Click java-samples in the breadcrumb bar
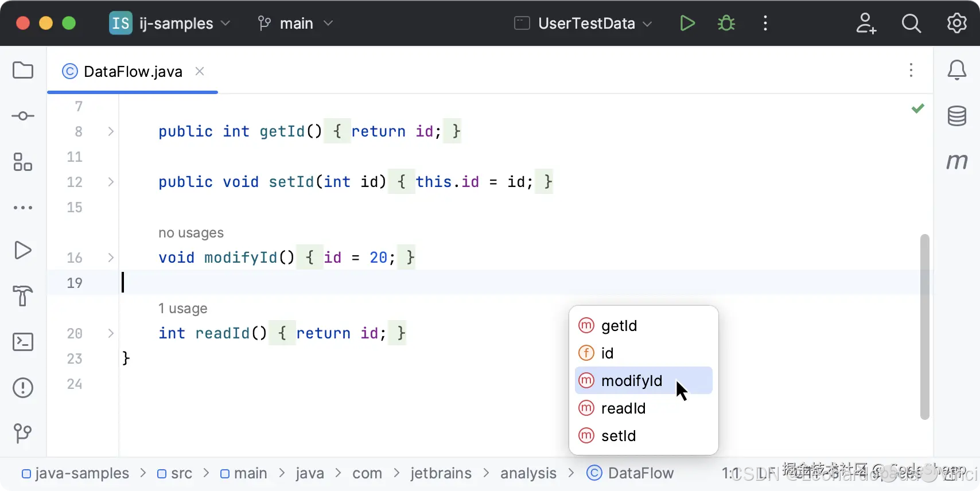 coord(75,473)
